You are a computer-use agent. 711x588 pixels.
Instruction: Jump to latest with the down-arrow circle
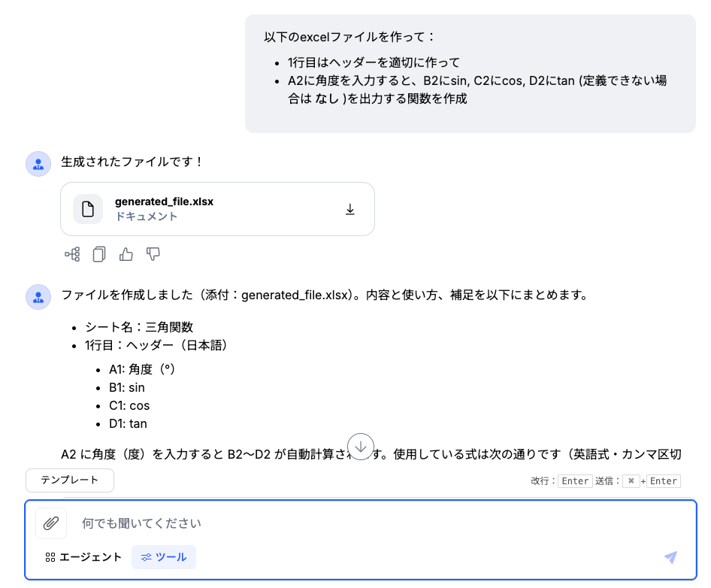pyautogui.click(x=361, y=447)
